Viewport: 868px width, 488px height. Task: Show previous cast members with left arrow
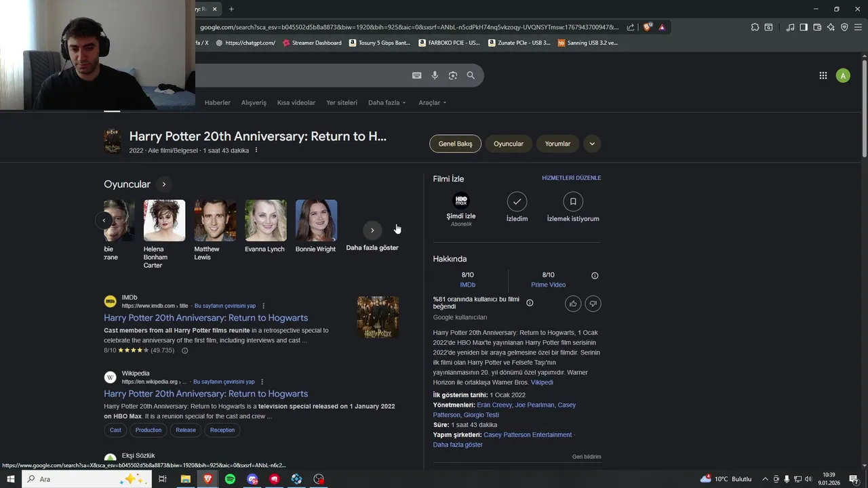click(104, 220)
